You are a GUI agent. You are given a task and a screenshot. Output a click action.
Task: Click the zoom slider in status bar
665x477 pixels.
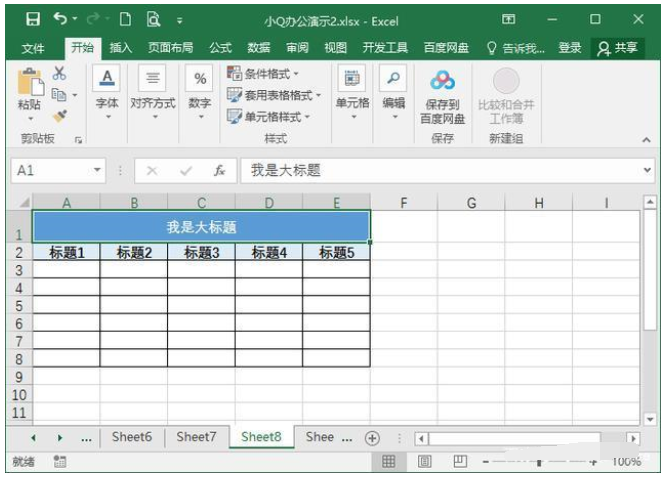(538, 462)
